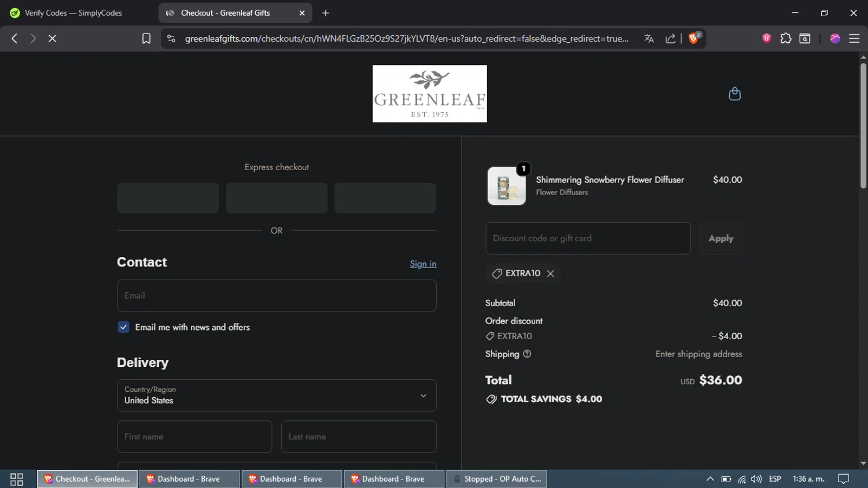The width and height of the screenshot is (868, 488).
Task: Open the sidebar panel icon
Action: pyautogui.click(x=805, y=38)
